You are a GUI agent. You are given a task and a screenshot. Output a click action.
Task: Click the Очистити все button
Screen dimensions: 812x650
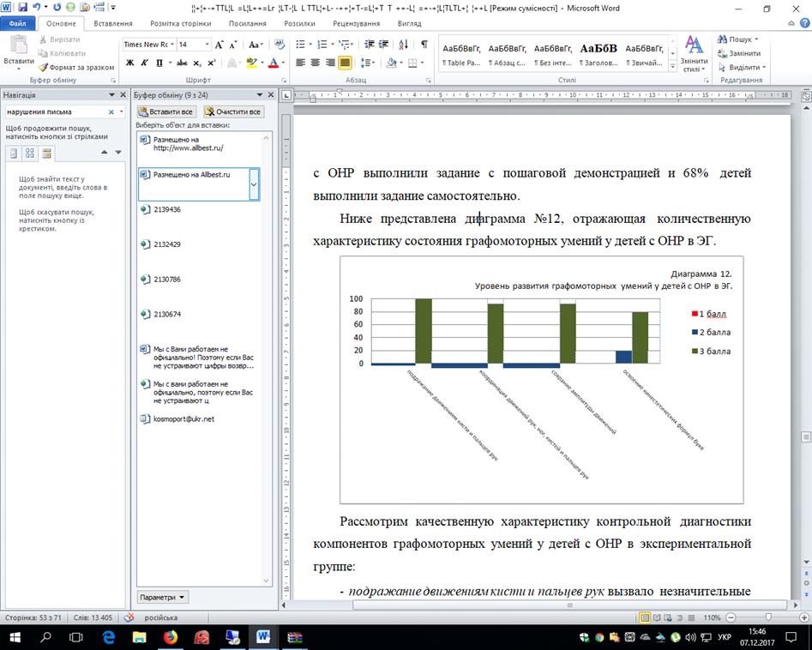point(233,111)
